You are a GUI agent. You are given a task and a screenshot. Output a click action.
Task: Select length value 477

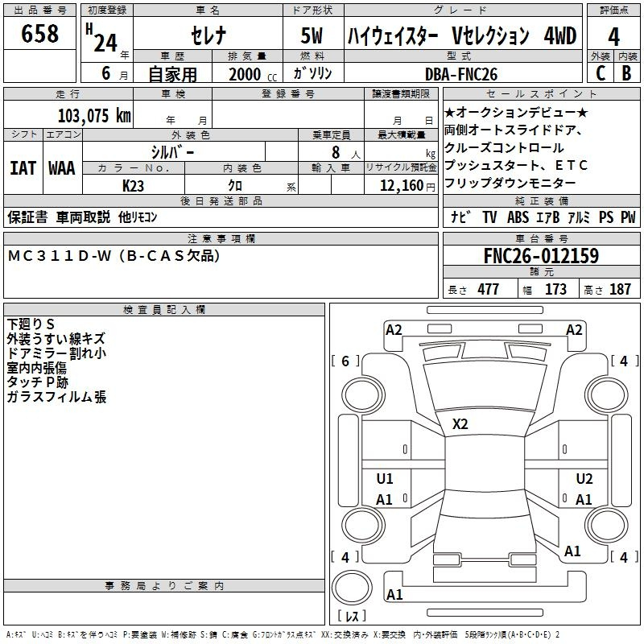click(489, 289)
